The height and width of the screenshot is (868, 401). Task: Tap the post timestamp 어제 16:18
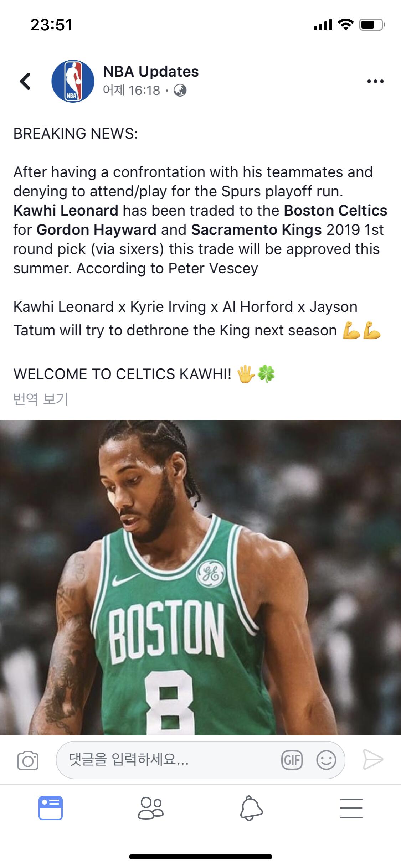(x=132, y=91)
